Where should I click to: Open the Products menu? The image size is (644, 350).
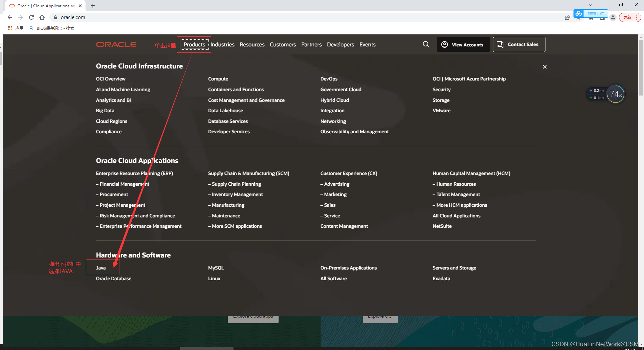pyautogui.click(x=194, y=44)
